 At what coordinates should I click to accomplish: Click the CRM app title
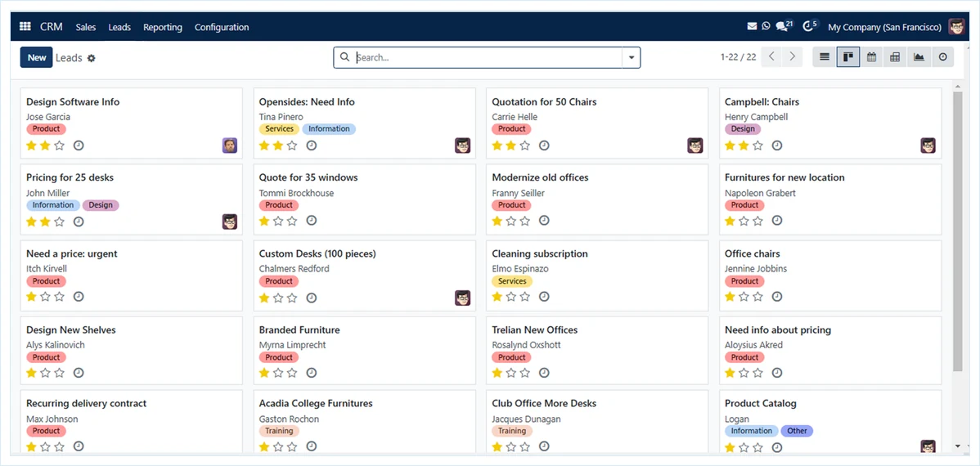pos(52,27)
